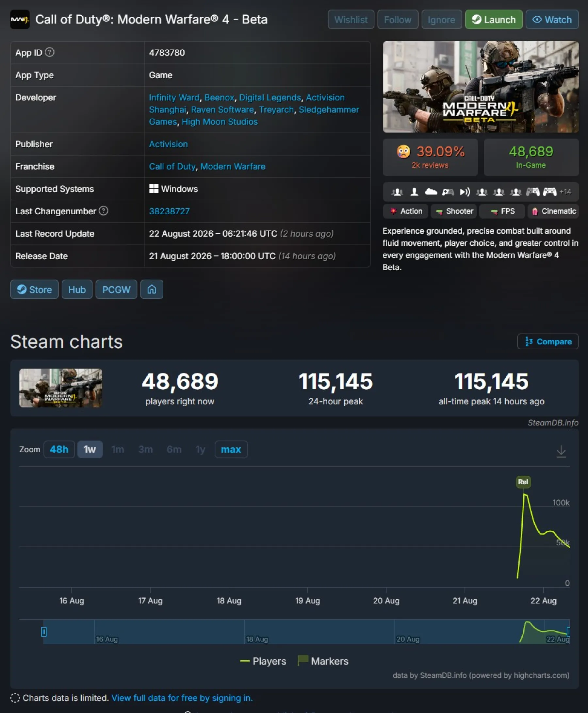Open the App ID help question mark
Image resolution: width=588 pixels, height=713 pixels.
pos(49,52)
